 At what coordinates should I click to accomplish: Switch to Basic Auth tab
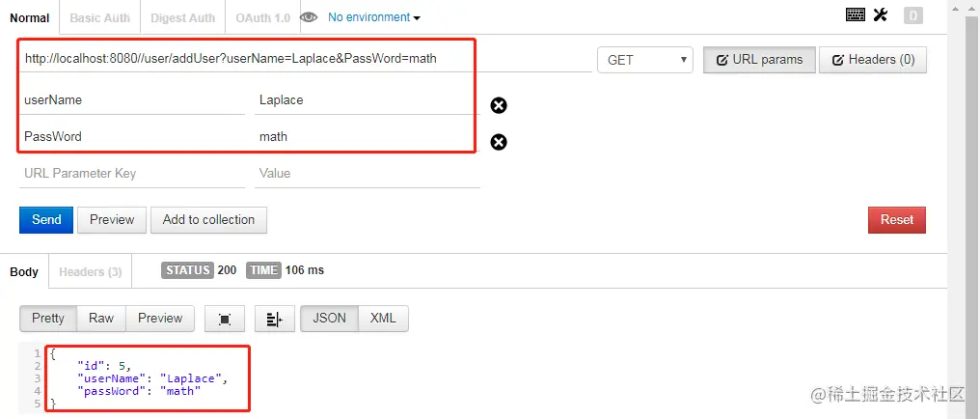tap(100, 17)
